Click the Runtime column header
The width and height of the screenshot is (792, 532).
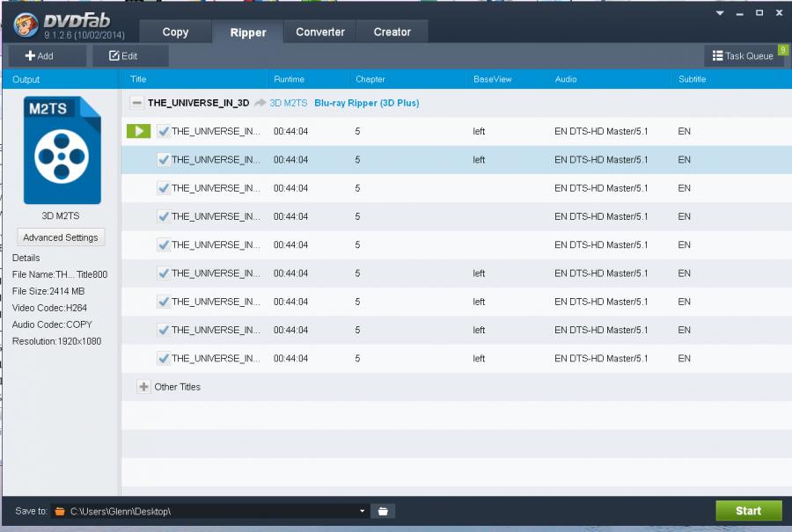click(x=289, y=79)
